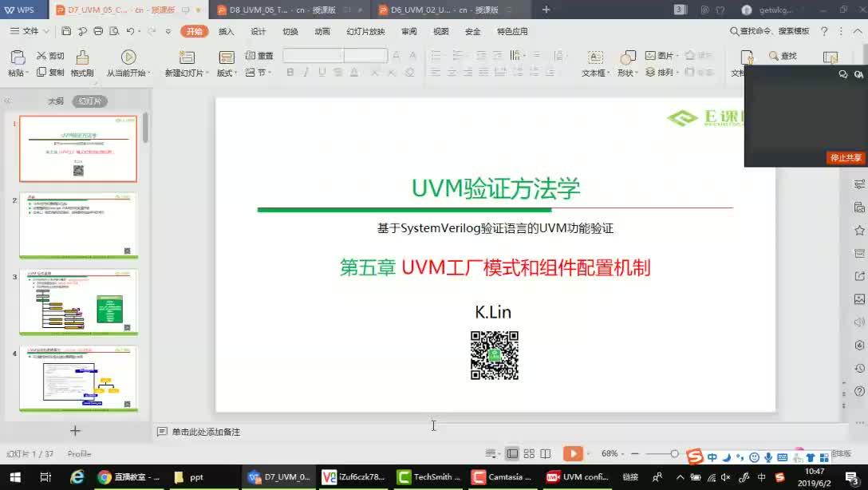Viewport: 868px width, 490px height.
Task: Click the microphone icon on Sogou toolbar
Action: [x=768, y=457]
